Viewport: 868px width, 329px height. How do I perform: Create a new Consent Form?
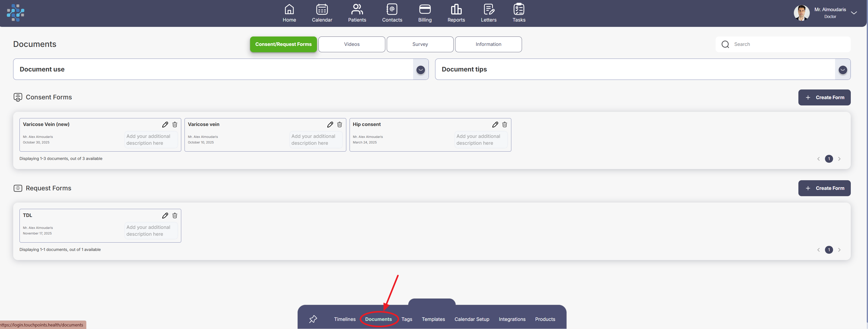click(x=824, y=98)
